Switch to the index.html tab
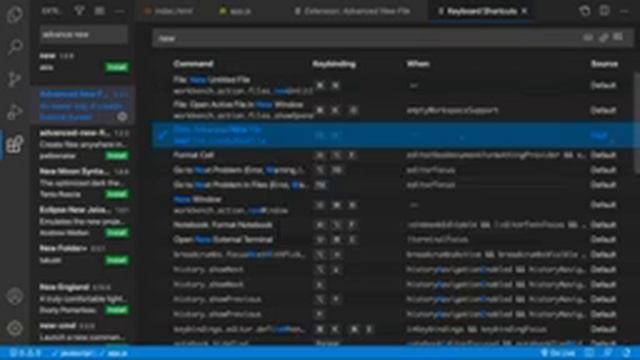The image size is (640, 360). (x=169, y=11)
